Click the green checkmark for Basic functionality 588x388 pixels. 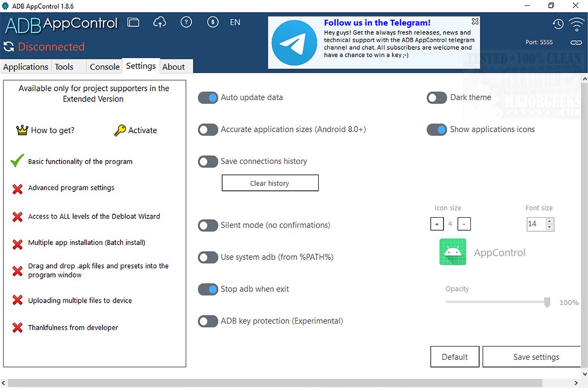(x=17, y=161)
